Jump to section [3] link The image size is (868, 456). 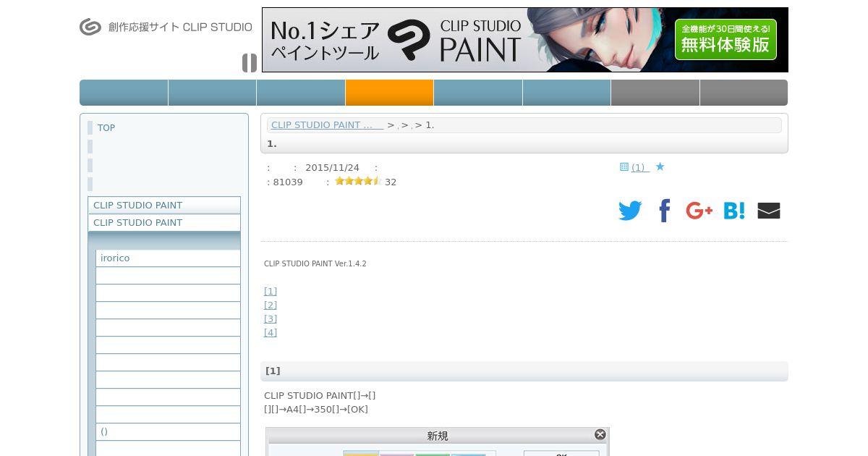point(271,318)
